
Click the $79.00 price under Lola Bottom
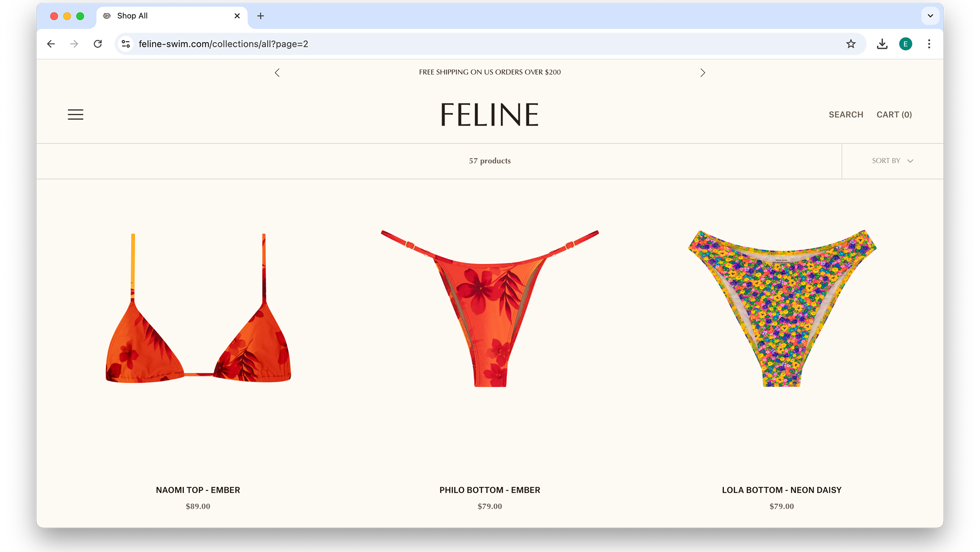coord(782,507)
